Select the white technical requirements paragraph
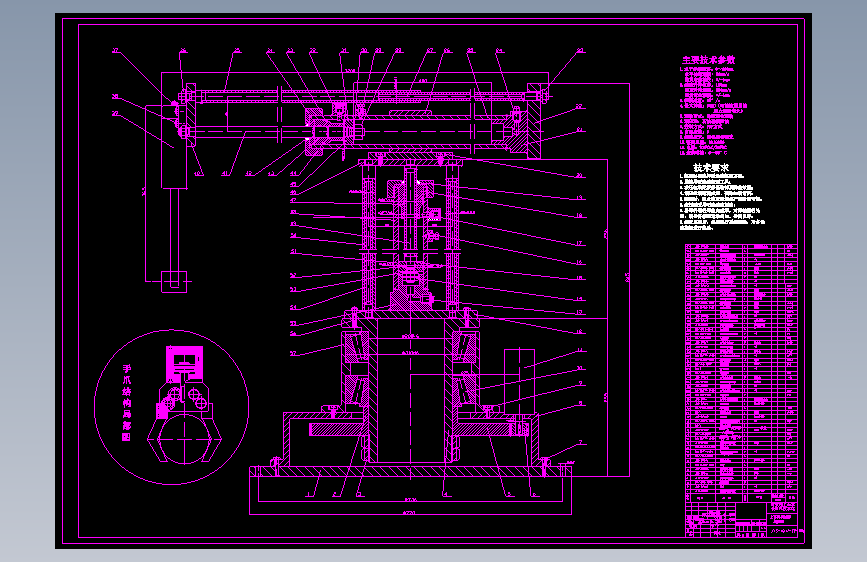The height and width of the screenshot is (562, 867). (x=722, y=201)
